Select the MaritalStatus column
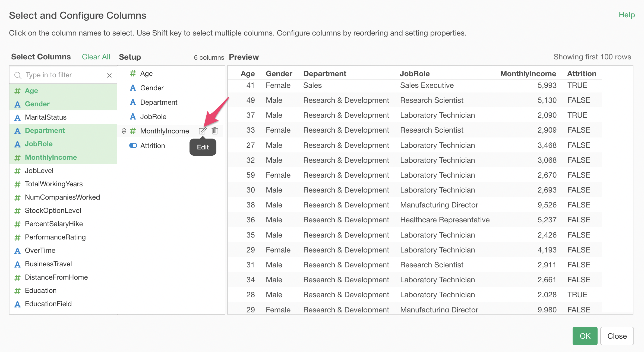Screen dimensions: 644x352 tap(46, 117)
